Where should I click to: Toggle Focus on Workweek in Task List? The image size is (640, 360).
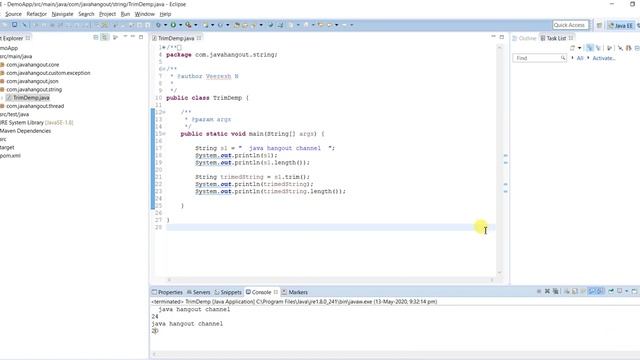(609, 48)
